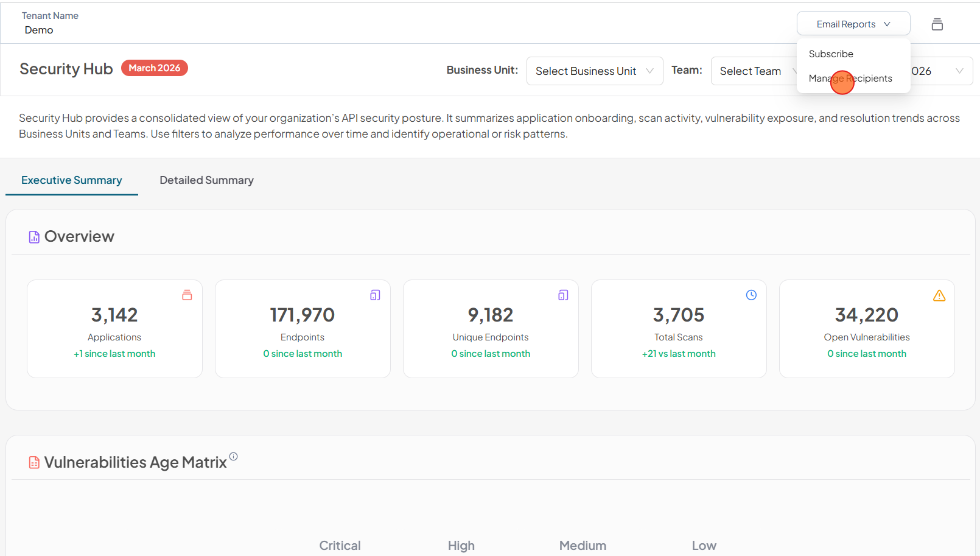The height and width of the screenshot is (556, 980).
Task: Click the Applications card stack icon
Action: [187, 295]
